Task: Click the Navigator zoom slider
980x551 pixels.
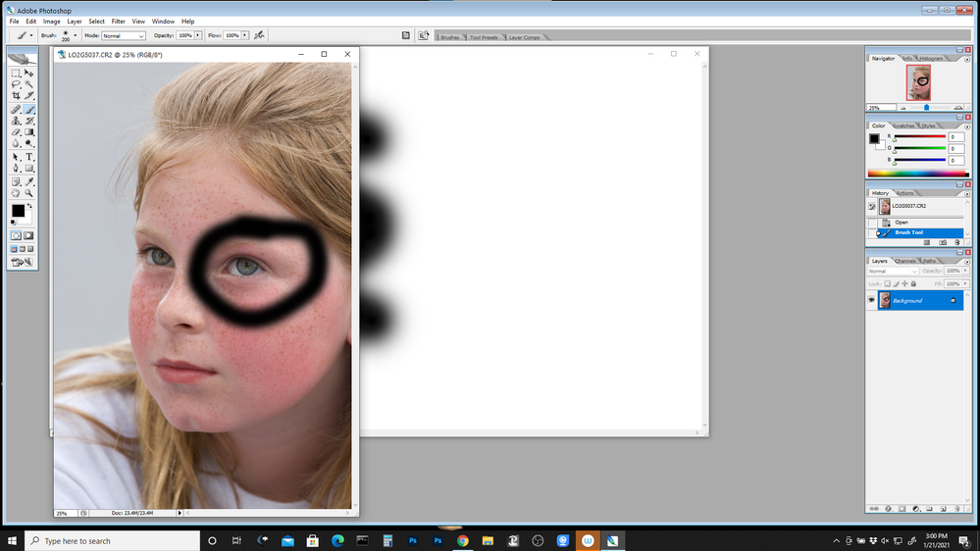Action: coord(926,108)
